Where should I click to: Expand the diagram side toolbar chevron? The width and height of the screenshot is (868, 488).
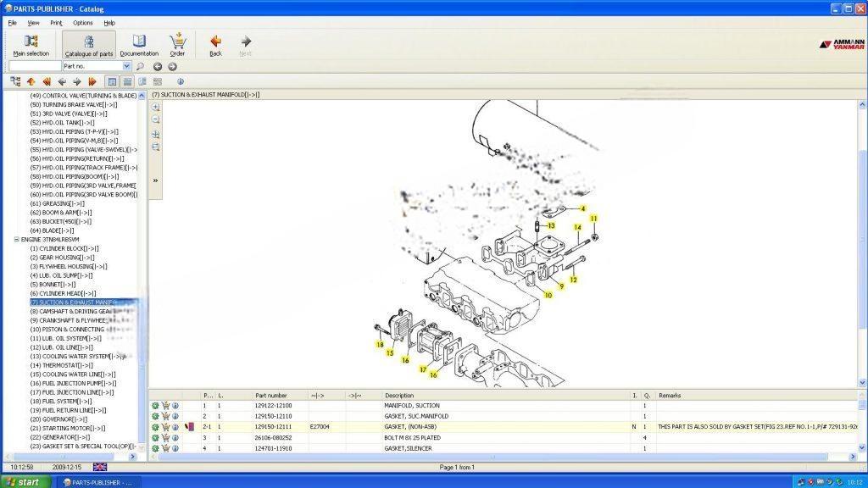(156, 180)
